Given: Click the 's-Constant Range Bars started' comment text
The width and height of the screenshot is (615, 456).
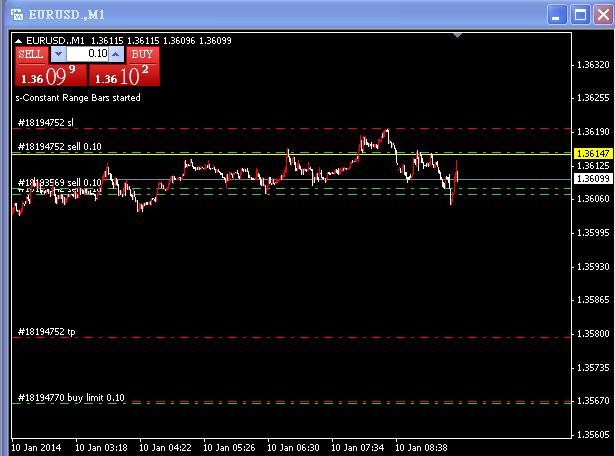Looking at the screenshot, I should coord(78,98).
